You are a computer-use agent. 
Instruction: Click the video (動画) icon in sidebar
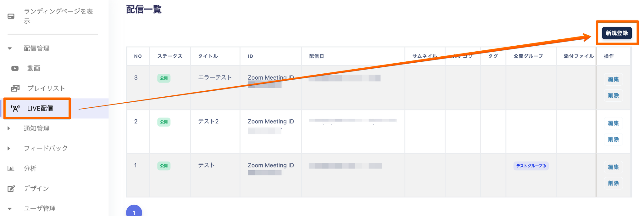coord(15,68)
